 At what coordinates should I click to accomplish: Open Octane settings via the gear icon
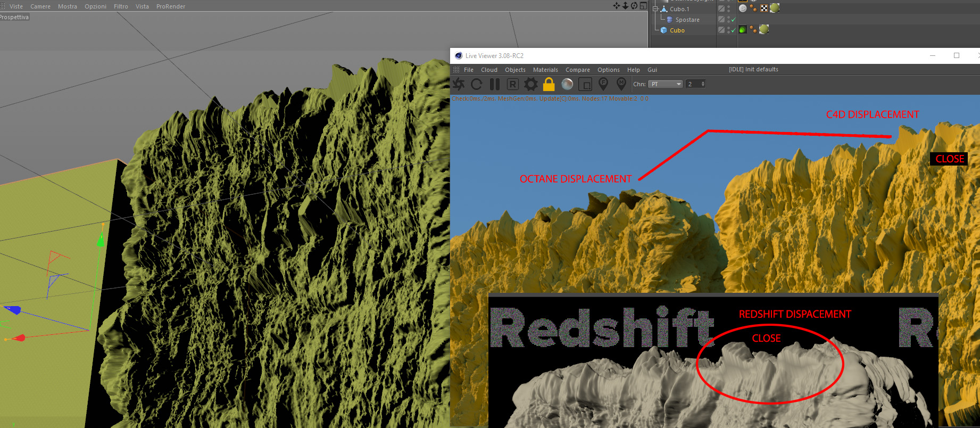point(531,84)
